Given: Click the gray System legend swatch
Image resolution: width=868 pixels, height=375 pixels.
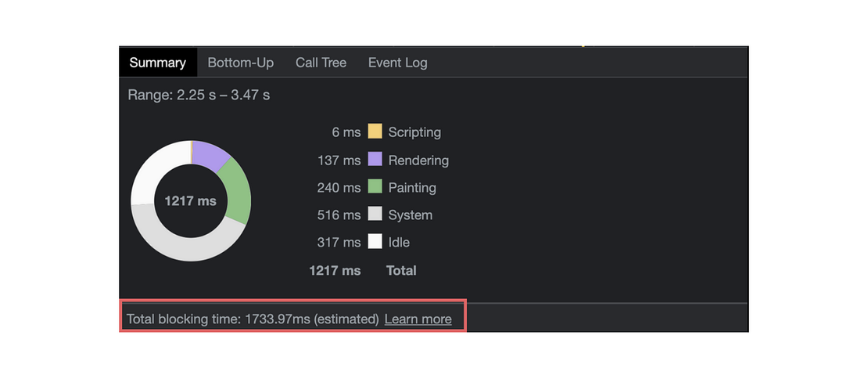Looking at the screenshot, I should [375, 215].
